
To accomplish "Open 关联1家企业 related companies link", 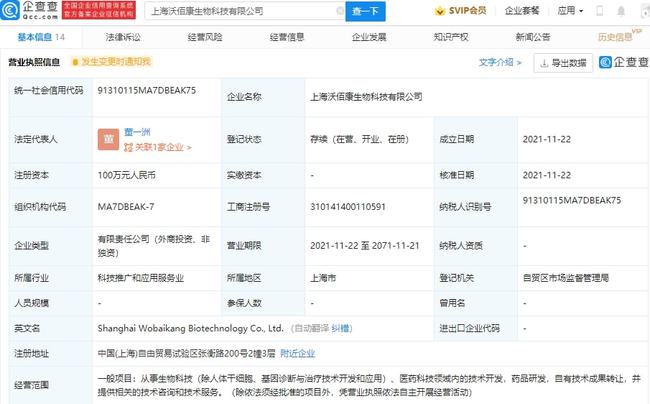I will pos(158,147).
